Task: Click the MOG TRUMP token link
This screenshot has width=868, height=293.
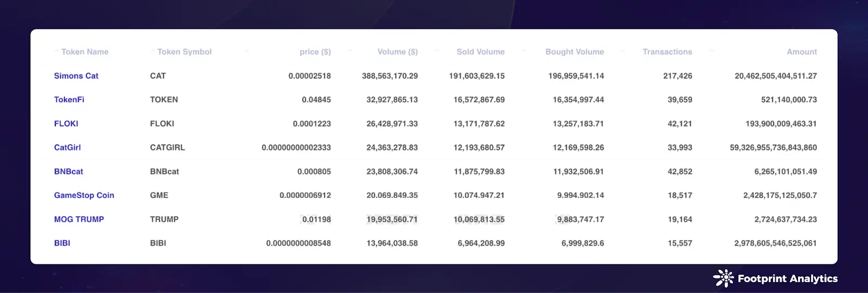Action: (79, 219)
